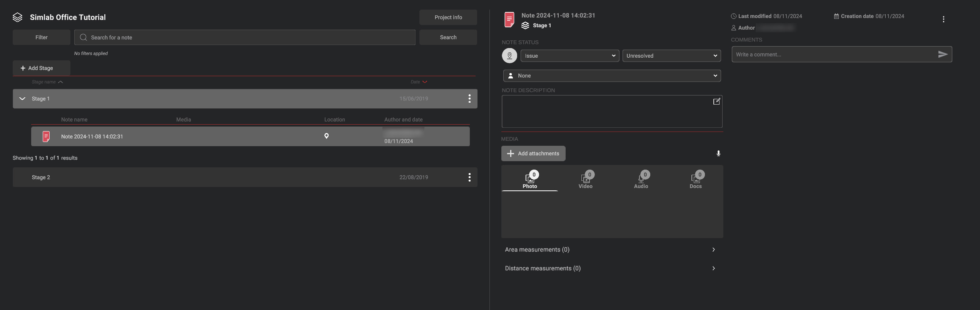The width and height of the screenshot is (980, 310).
Task: Click the red note icon in list row
Action: [x=46, y=137]
